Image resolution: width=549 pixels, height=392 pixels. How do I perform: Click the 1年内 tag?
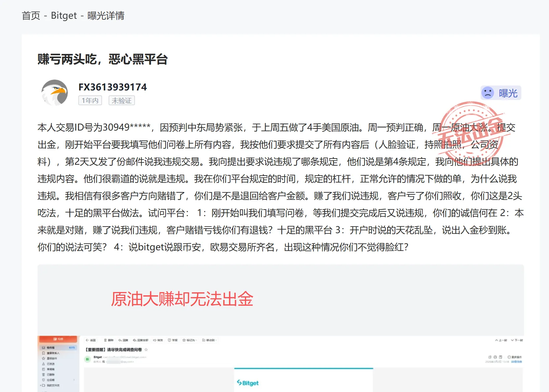click(x=90, y=100)
